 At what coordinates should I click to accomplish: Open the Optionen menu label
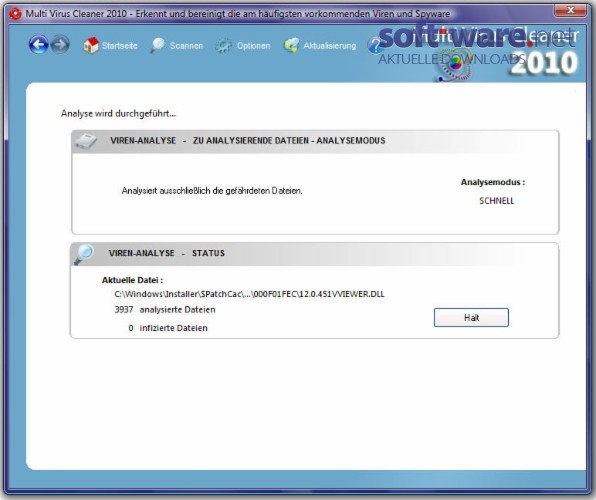pos(254,46)
